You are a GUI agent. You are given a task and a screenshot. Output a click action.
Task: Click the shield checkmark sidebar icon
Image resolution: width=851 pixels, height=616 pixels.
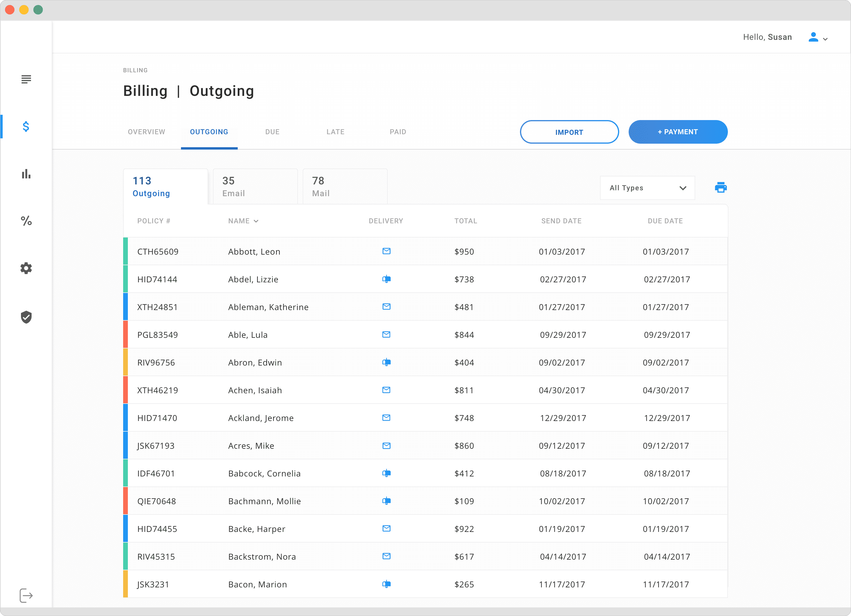click(x=26, y=317)
